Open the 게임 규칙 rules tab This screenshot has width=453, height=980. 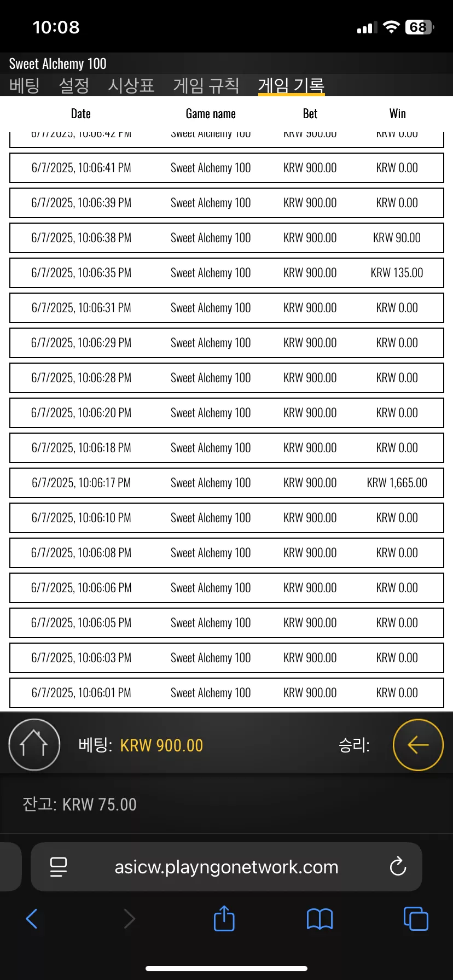tap(206, 85)
